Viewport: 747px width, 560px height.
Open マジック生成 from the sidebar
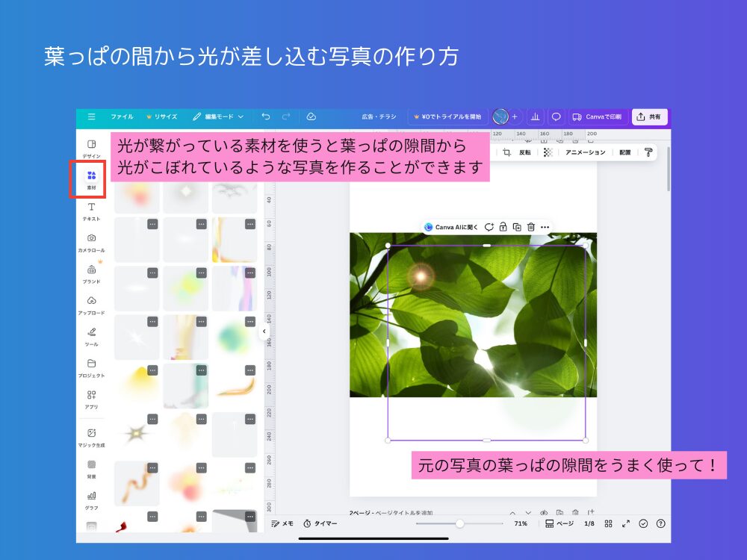click(90, 435)
